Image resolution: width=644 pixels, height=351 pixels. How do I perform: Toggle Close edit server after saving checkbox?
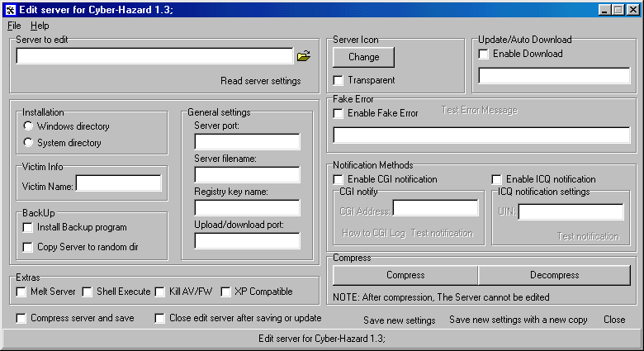(160, 318)
